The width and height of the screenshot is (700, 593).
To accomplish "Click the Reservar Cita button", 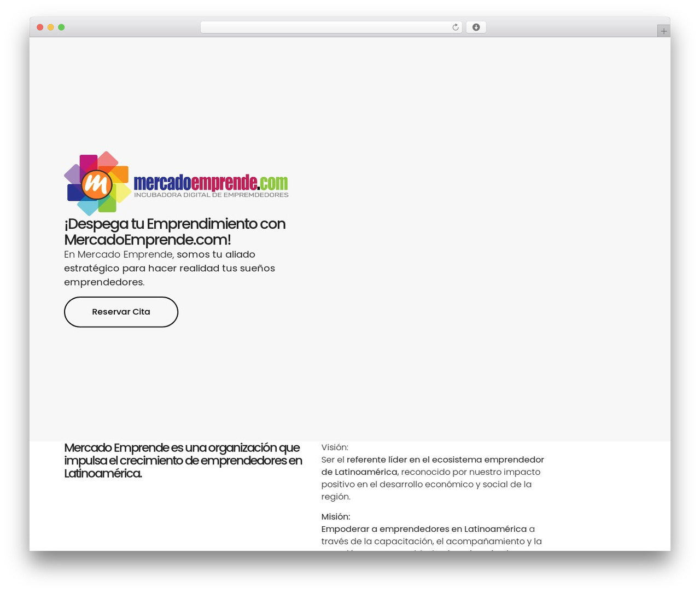I will click(121, 312).
